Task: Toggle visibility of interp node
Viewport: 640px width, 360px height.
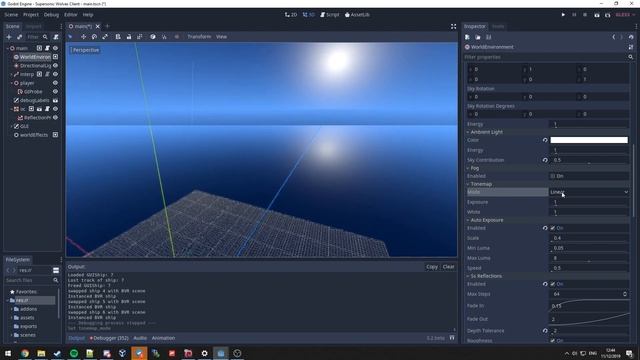Action: click(x=56, y=74)
